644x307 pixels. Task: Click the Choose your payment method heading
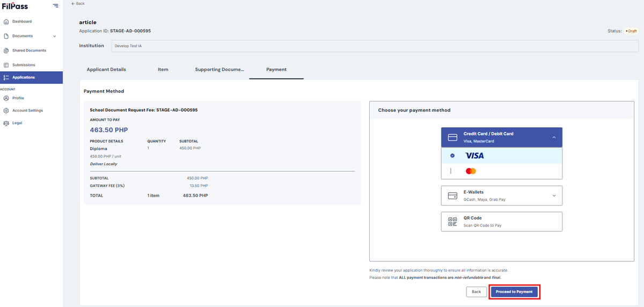coord(414,110)
